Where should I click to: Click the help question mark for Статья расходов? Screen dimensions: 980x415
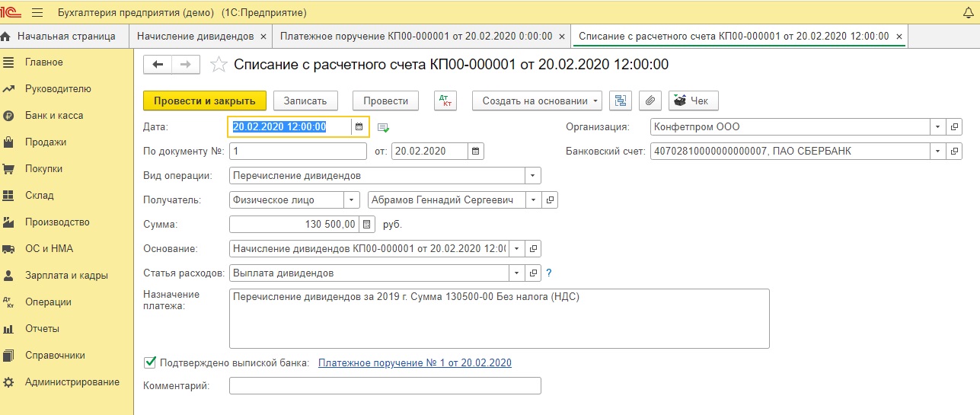(549, 273)
